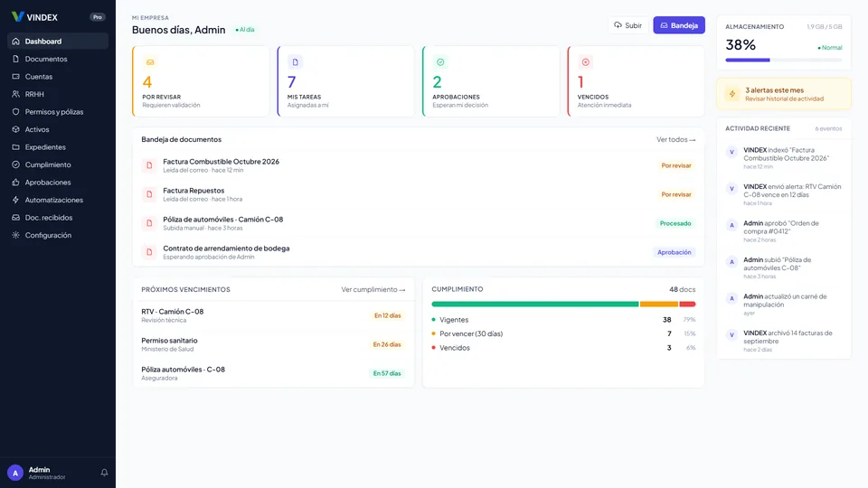Open the Documentos sidebar item

point(58,59)
